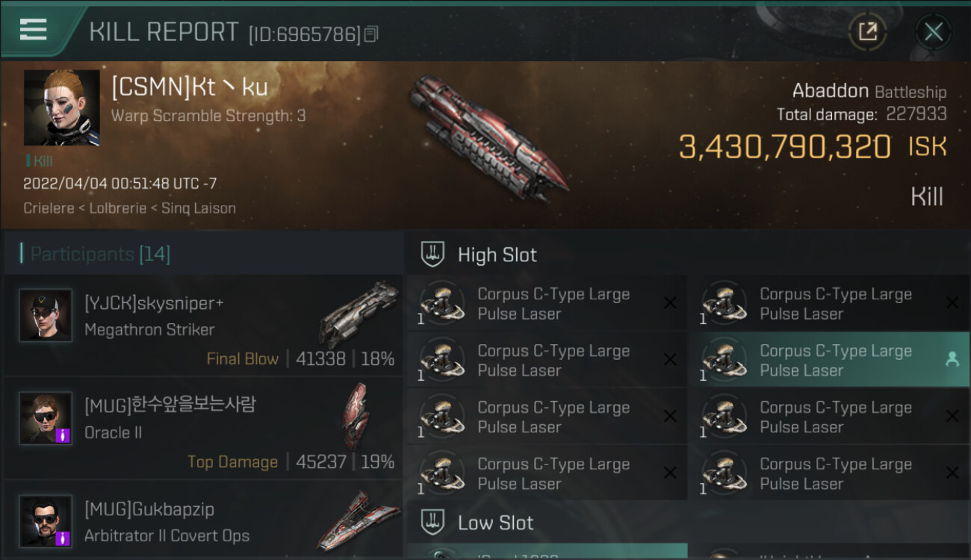
Task: Open Kt ku pilot portrait
Action: coord(61,108)
